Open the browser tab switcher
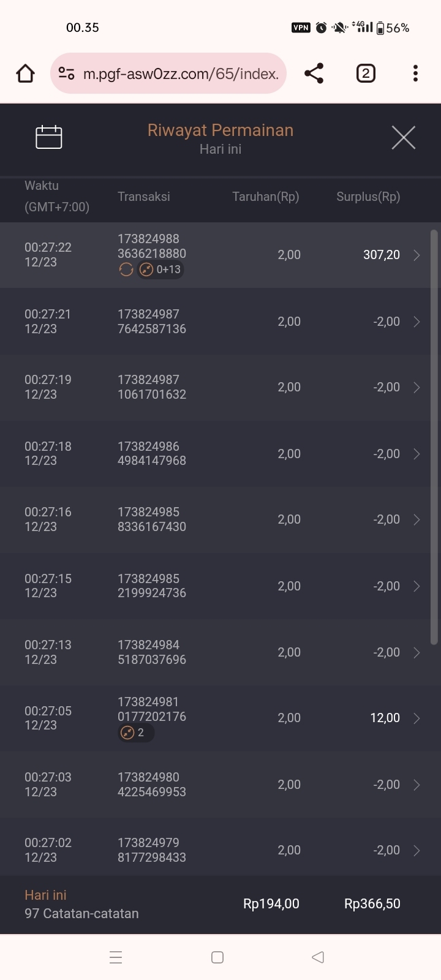 366,73
